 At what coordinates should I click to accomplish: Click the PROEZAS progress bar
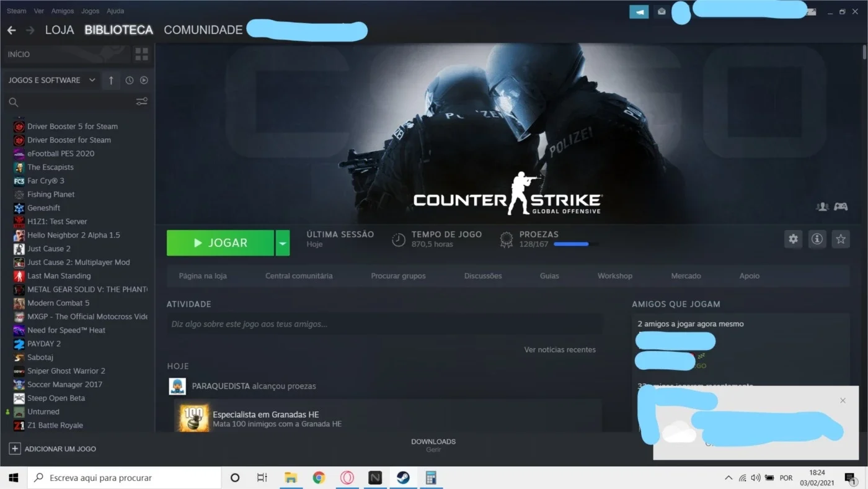pos(576,244)
